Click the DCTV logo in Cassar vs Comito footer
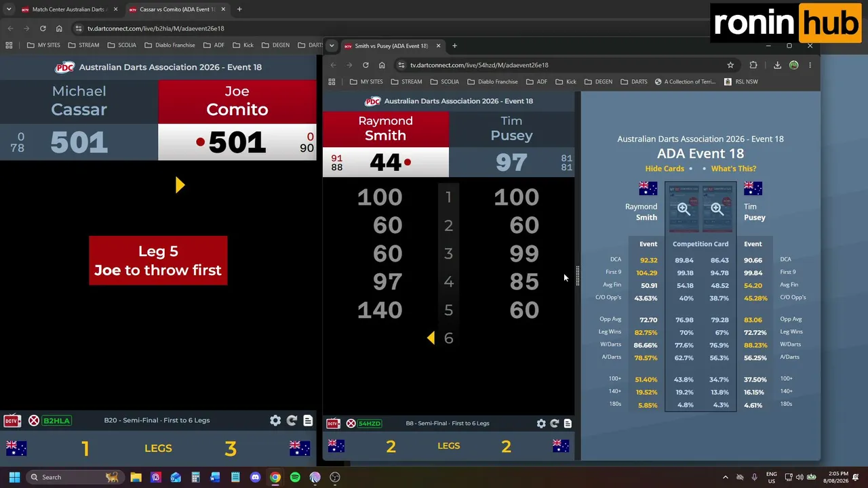This screenshot has width=868, height=488. [x=12, y=421]
